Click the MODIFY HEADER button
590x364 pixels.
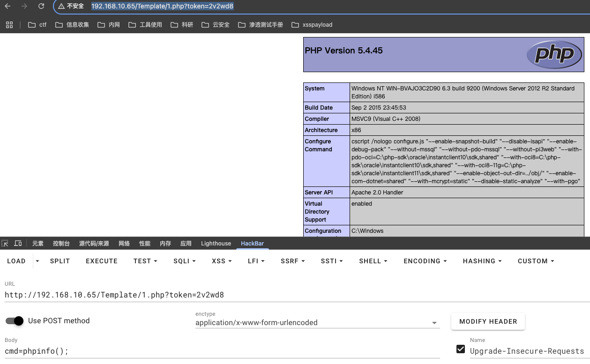488,321
